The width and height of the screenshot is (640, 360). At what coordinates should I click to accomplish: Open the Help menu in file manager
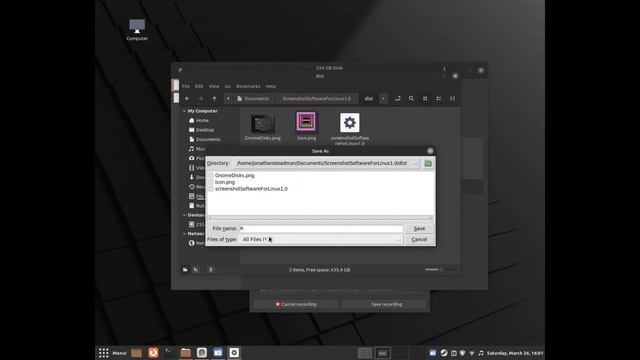pos(271,86)
